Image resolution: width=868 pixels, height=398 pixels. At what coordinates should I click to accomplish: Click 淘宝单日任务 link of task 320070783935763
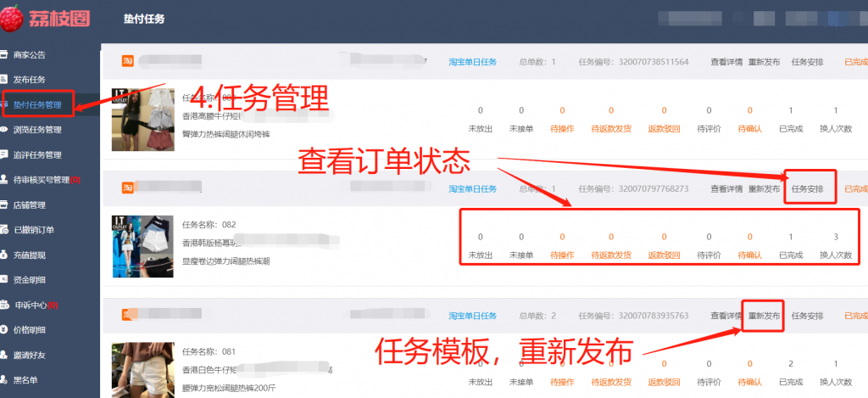pyautogui.click(x=473, y=316)
